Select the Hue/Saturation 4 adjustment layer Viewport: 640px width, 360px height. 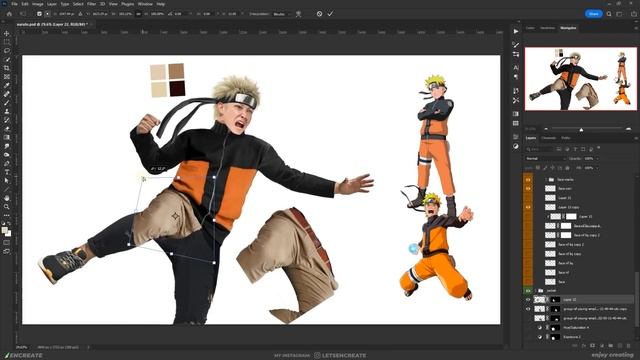pos(576,328)
